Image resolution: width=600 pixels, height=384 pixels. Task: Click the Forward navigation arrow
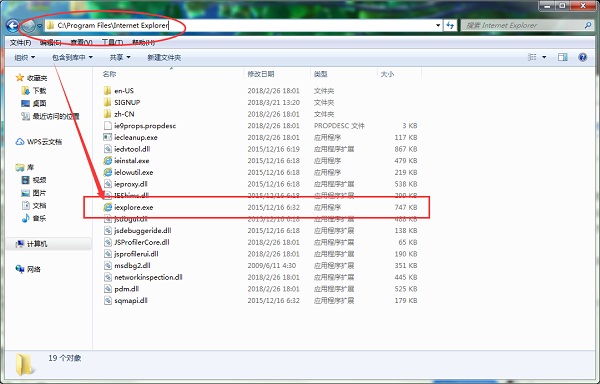[28, 26]
